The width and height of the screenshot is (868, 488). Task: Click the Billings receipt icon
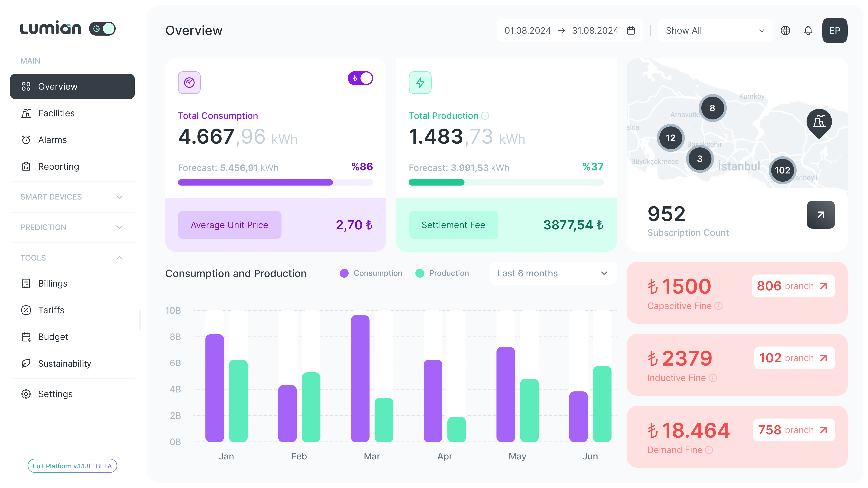point(26,283)
